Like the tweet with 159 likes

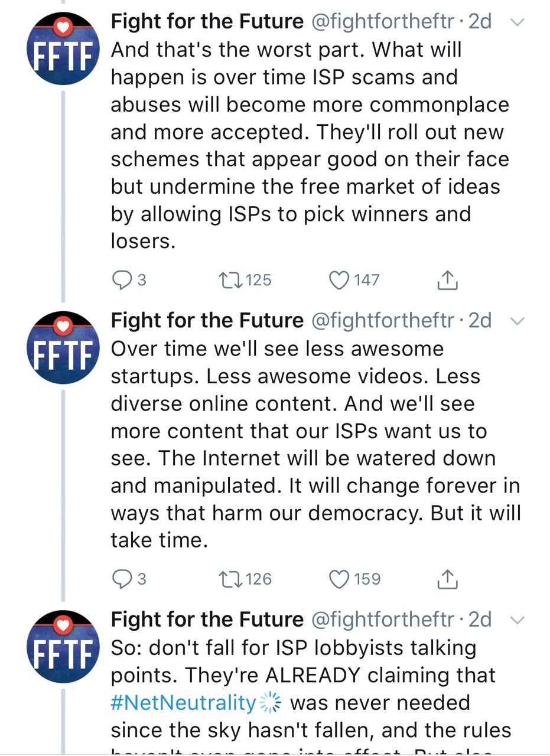click(x=339, y=579)
